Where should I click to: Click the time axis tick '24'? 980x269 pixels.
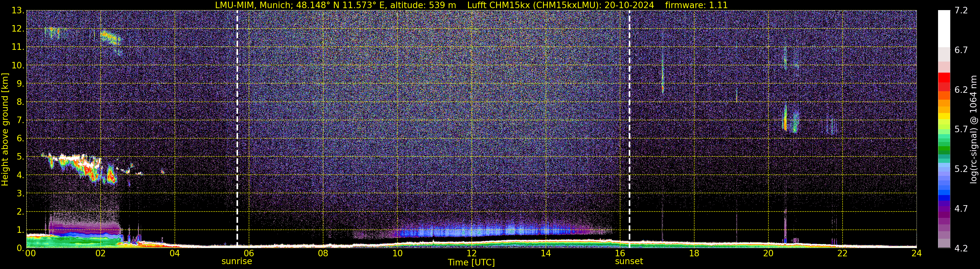(917, 253)
